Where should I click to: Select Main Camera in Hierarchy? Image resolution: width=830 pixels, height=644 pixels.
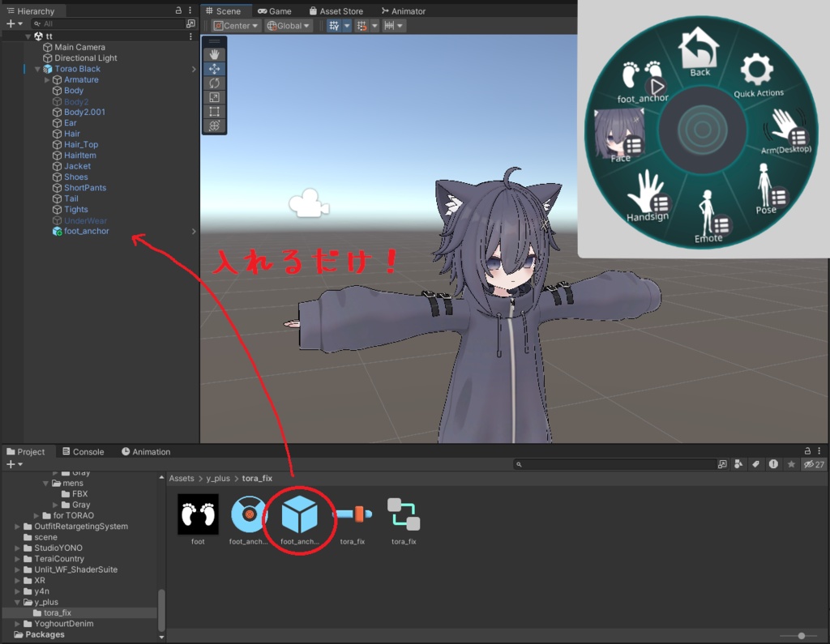point(74,47)
